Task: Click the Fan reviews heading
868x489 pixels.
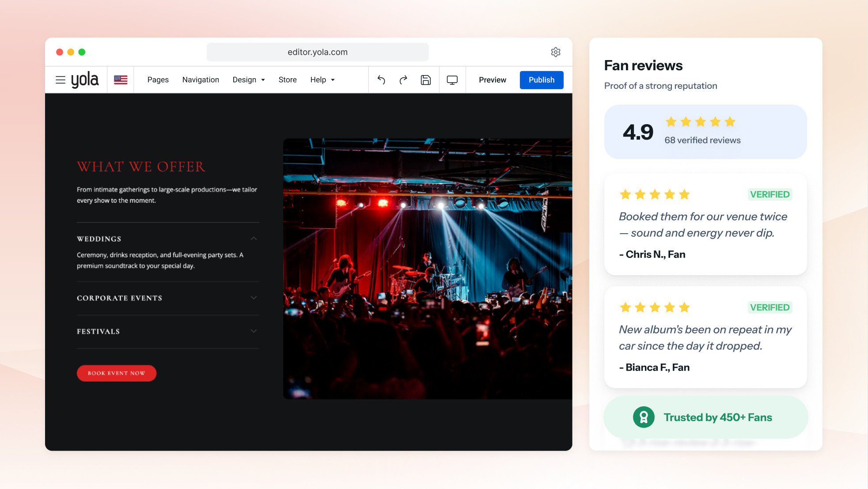Action: [643, 65]
